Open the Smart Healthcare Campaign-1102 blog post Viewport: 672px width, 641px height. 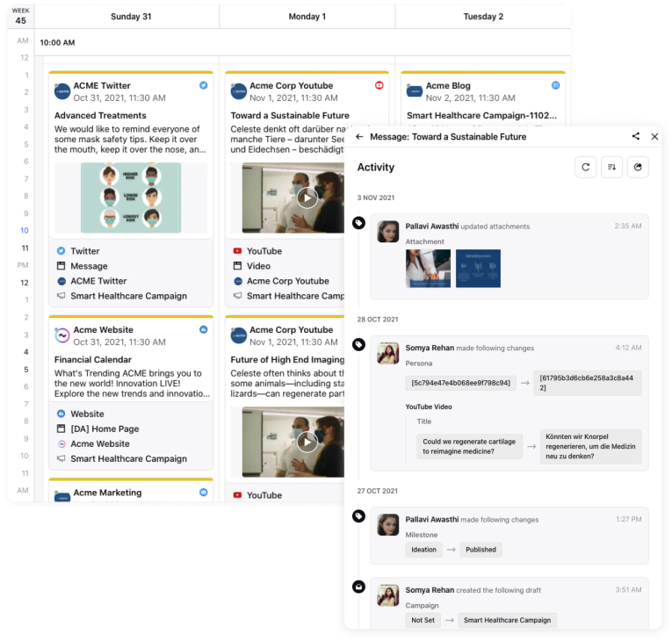(x=481, y=115)
